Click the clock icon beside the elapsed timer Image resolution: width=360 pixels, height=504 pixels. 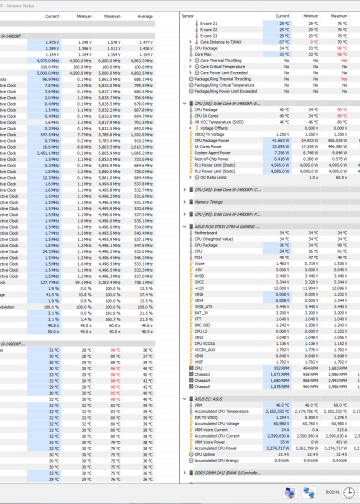point(349,492)
